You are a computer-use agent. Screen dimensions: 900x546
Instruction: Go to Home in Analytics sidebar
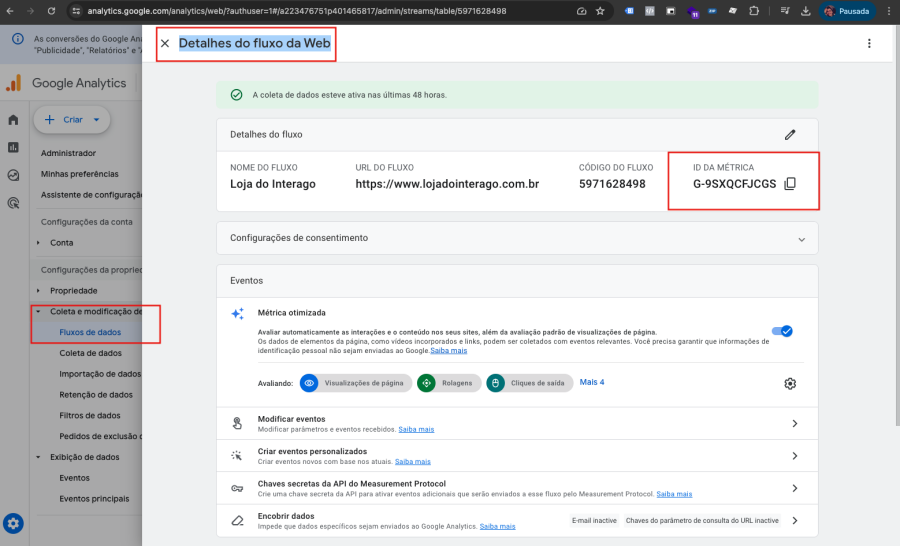pyautogui.click(x=13, y=119)
